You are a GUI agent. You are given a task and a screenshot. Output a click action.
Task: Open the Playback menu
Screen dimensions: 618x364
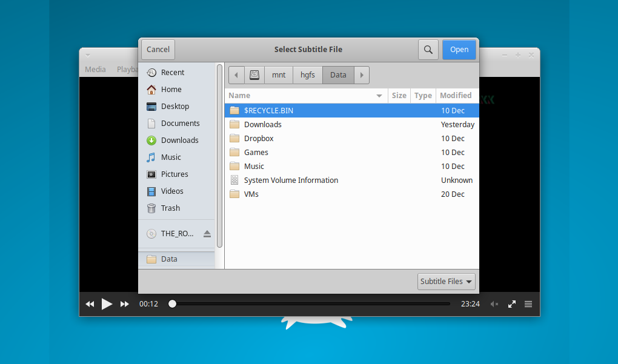coord(127,69)
